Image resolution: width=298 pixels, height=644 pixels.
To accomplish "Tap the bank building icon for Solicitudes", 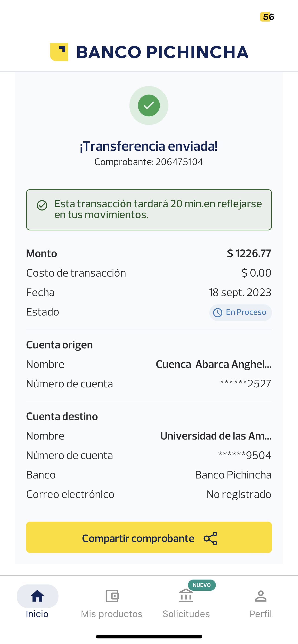I will (x=186, y=596).
